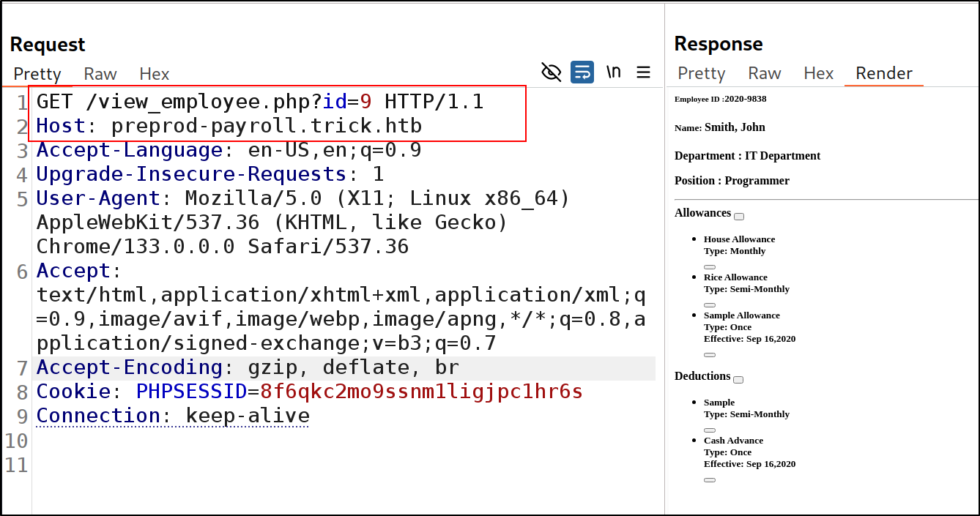Click the button under Cash Advance entry
The width and height of the screenshot is (980, 516).
(709, 480)
